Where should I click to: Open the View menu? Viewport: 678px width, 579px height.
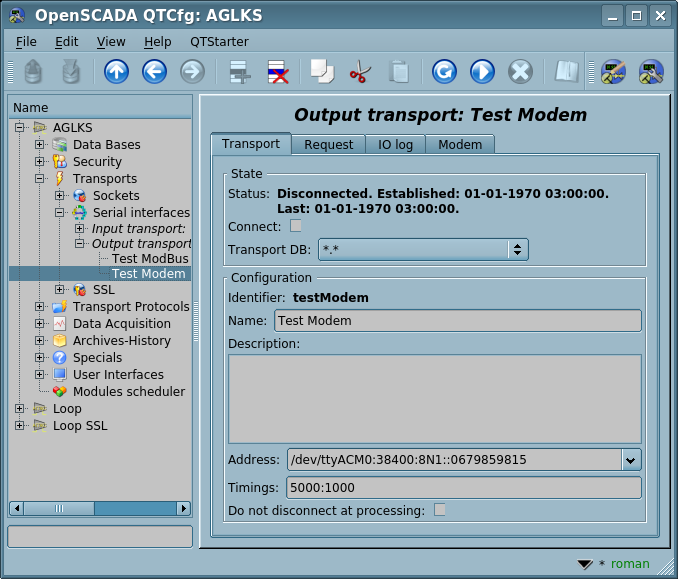click(111, 42)
